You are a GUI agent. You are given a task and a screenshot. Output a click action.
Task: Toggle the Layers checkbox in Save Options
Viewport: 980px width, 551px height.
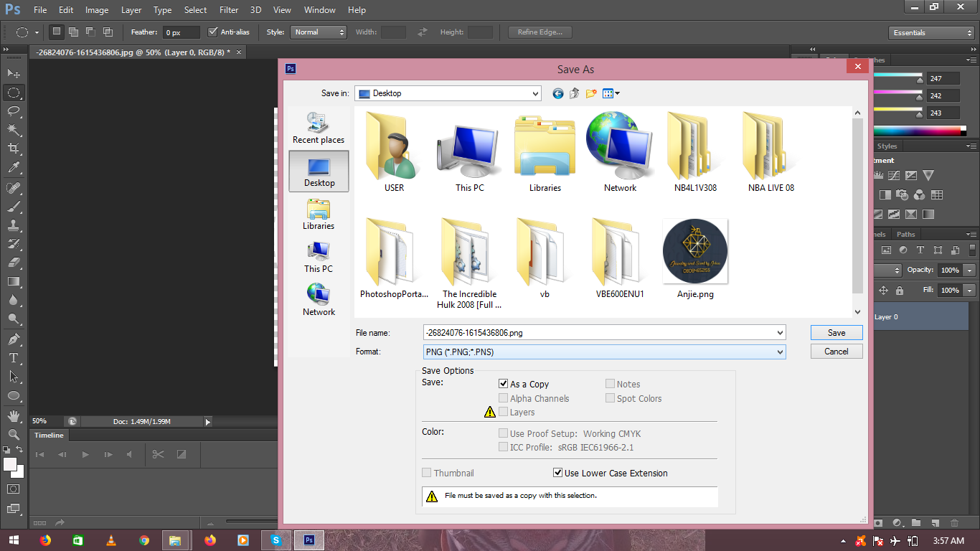504,412
